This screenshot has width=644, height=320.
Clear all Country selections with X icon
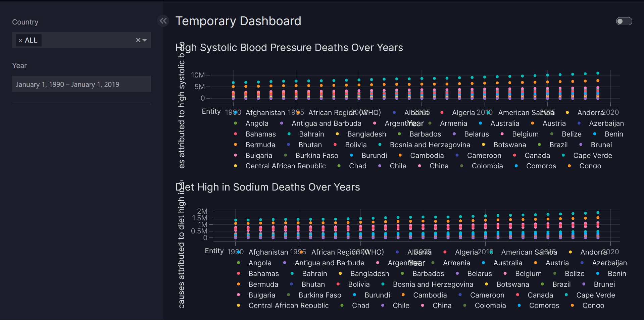pyautogui.click(x=138, y=40)
